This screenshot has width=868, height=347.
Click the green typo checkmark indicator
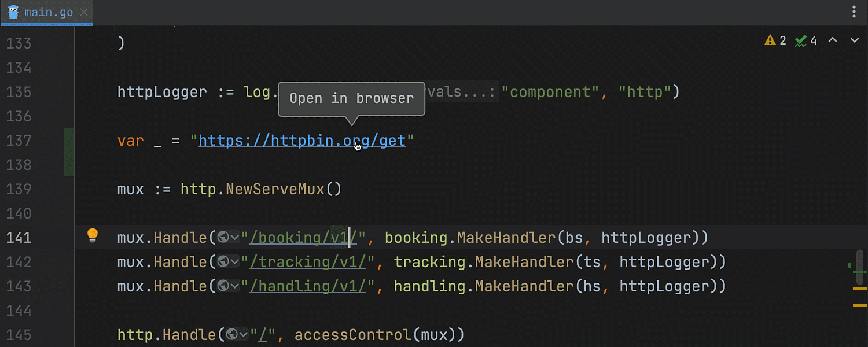(x=801, y=40)
